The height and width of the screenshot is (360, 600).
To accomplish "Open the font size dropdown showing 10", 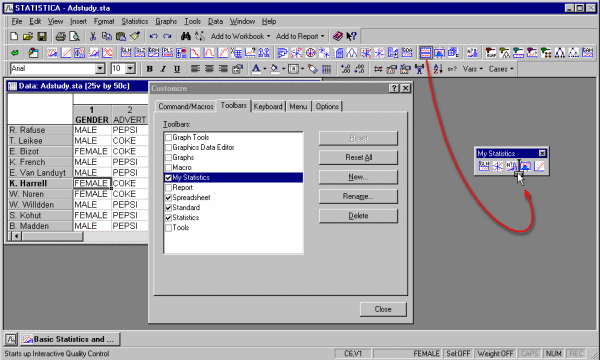I will tap(130, 69).
